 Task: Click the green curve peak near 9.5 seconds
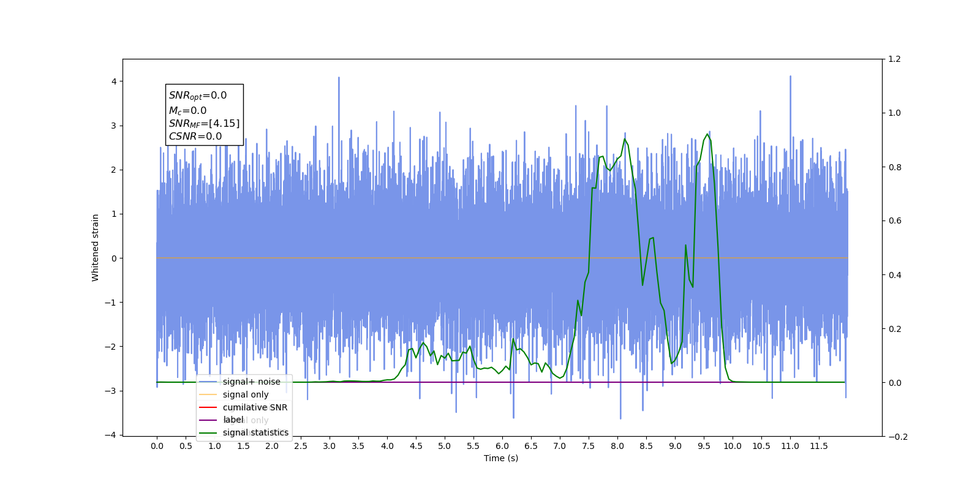(707, 134)
